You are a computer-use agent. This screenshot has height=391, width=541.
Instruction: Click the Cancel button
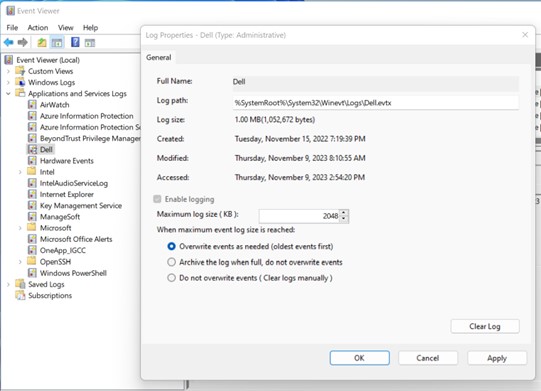click(428, 358)
